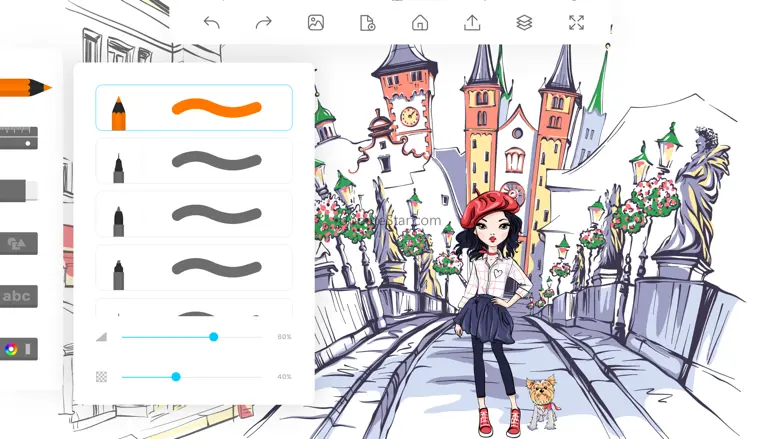780x439 pixels.
Task: Choose the fourth gray brush preset
Action: click(194, 267)
